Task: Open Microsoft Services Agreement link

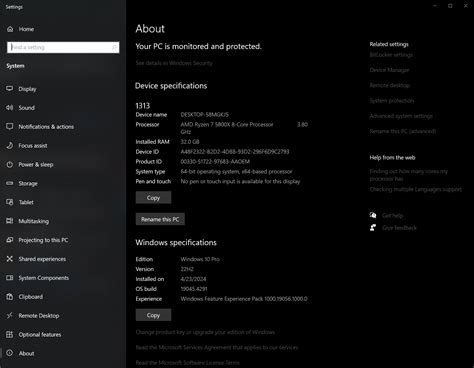Action: pos(217,347)
